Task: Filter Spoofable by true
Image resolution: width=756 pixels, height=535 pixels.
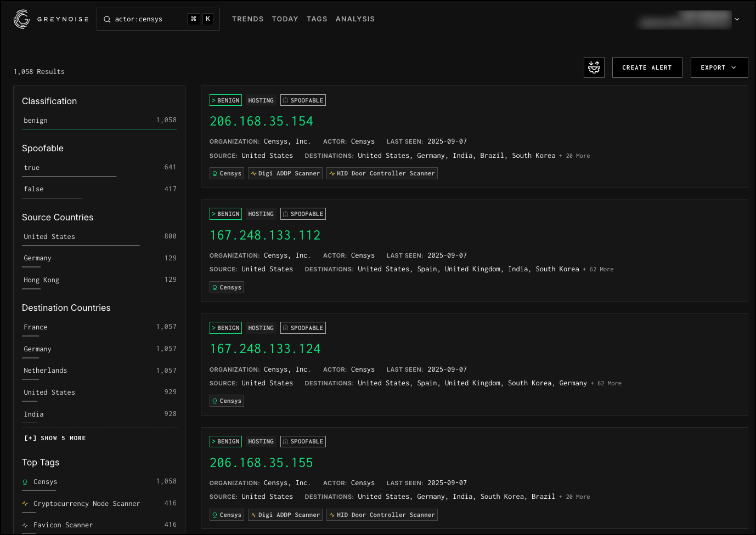Action: pyautogui.click(x=99, y=168)
